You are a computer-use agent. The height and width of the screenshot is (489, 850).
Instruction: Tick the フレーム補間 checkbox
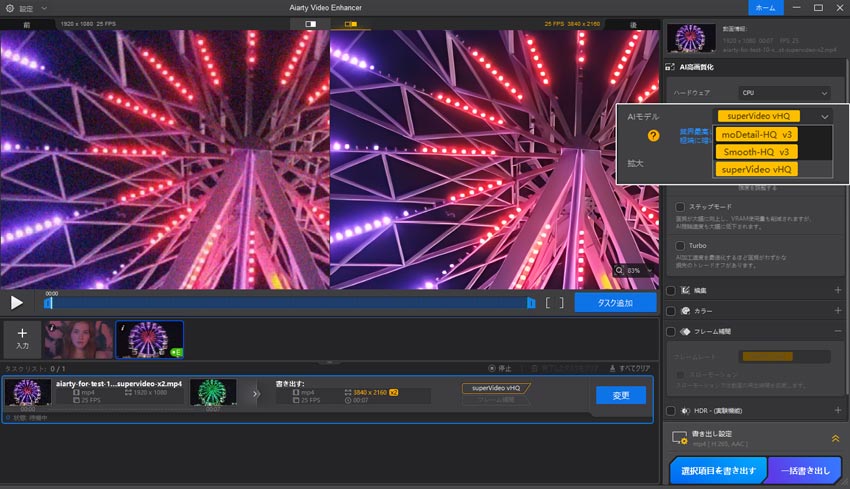coord(671,331)
